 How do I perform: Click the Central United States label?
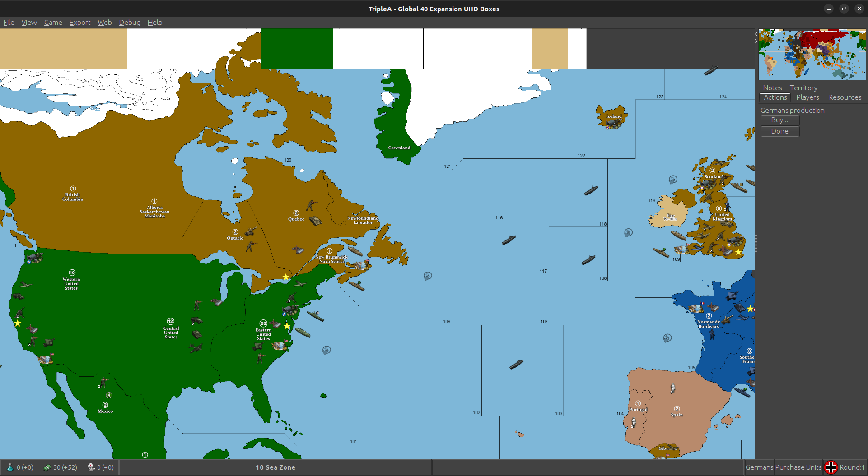tap(171, 333)
